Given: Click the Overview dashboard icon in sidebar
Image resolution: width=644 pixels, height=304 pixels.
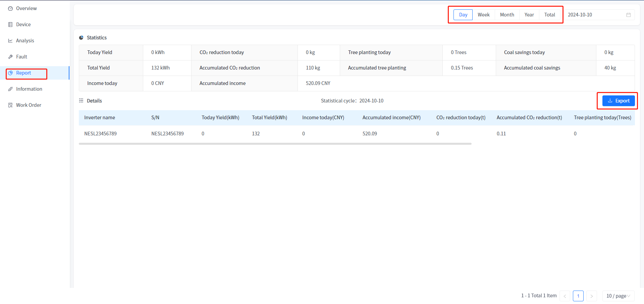Looking at the screenshot, I should [x=10, y=8].
